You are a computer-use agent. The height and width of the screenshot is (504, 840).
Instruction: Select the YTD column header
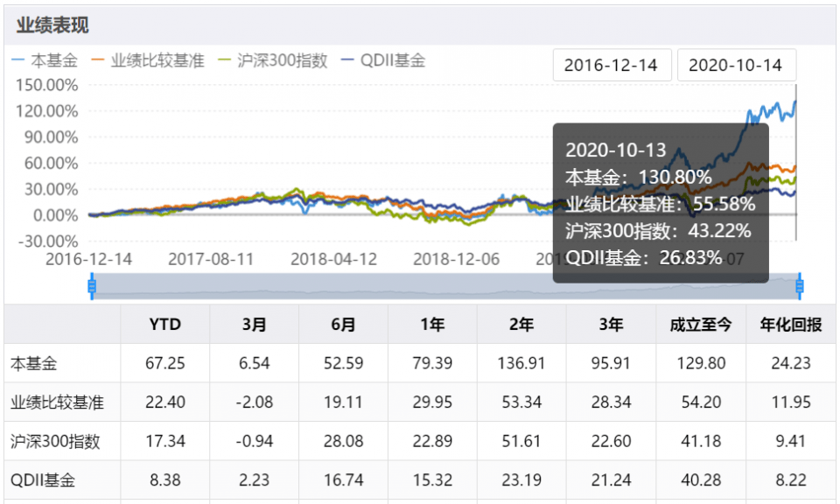pos(164,325)
